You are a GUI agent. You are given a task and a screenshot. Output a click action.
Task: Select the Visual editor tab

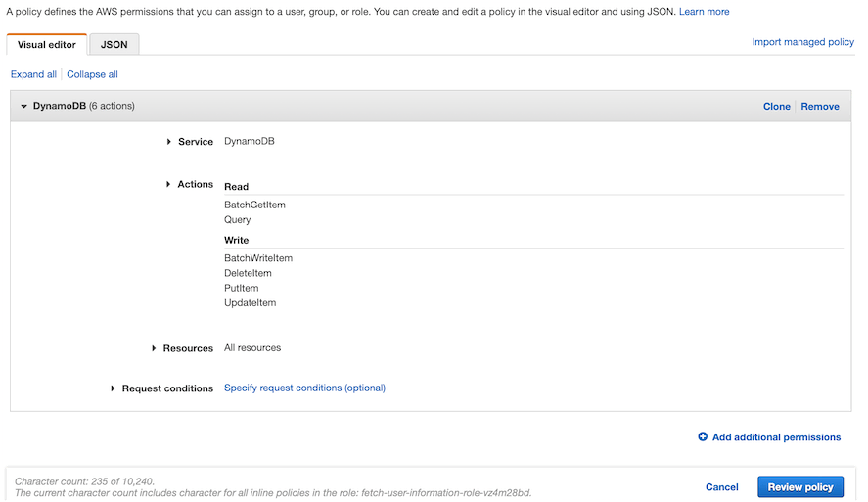point(47,44)
